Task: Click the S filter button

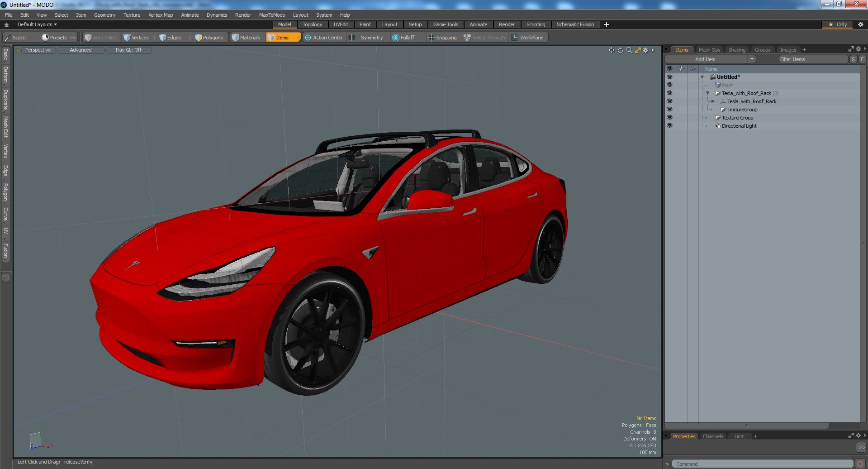Action: tap(854, 59)
